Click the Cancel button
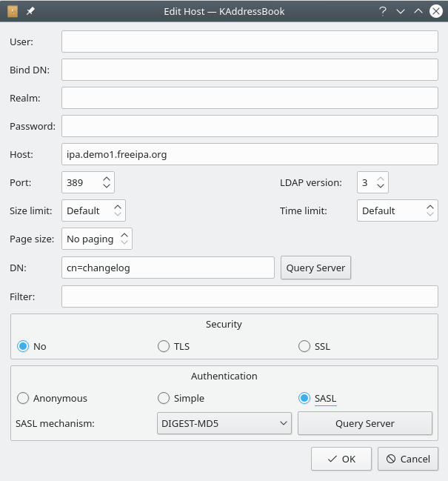Viewport: 448px width, 481px height. 408,459
